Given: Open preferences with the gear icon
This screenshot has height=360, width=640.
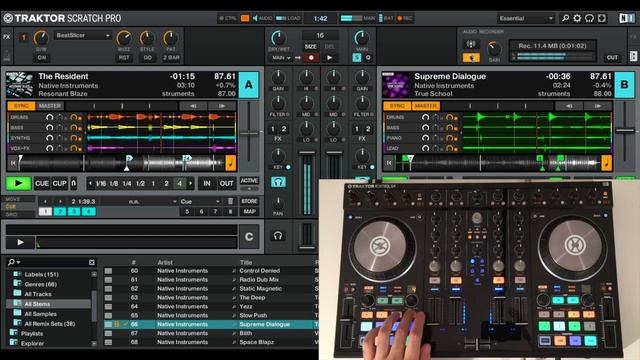Looking at the screenshot, I should click(577, 18).
